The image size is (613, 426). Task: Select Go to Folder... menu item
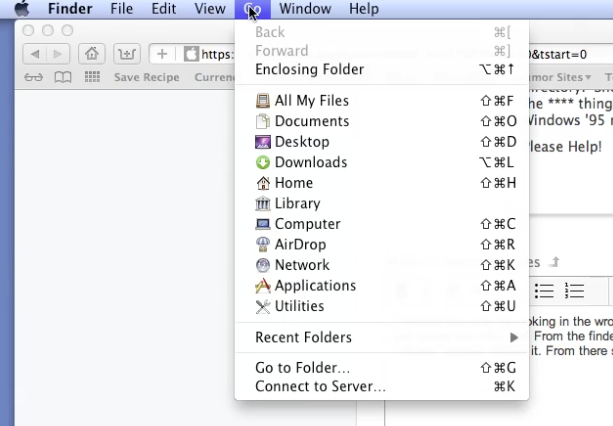(382, 368)
